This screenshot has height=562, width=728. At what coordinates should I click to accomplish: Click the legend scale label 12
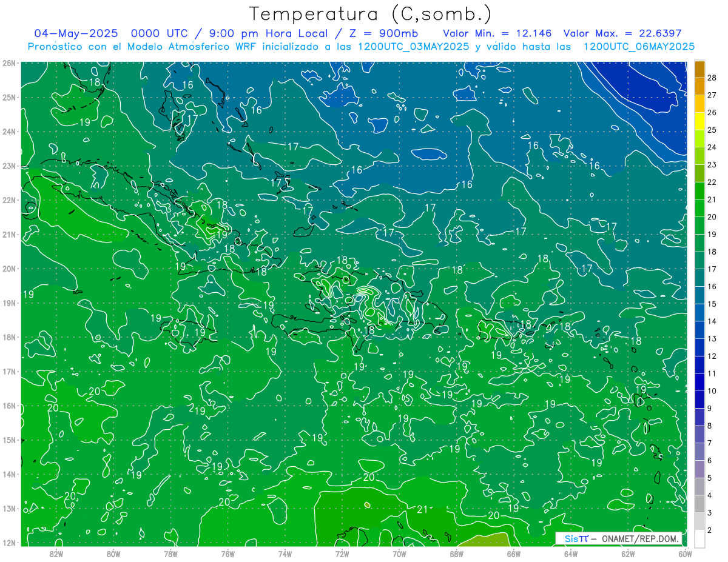click(x=712, y=356)
